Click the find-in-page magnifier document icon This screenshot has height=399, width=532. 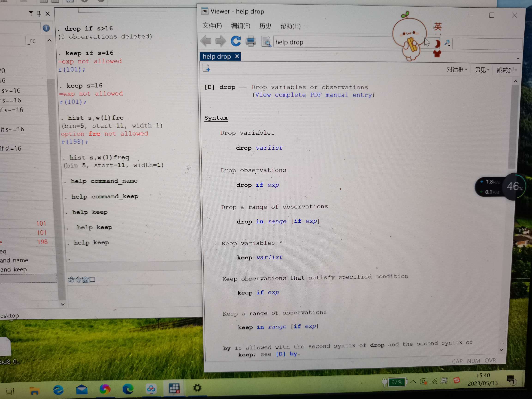point(266,42)
